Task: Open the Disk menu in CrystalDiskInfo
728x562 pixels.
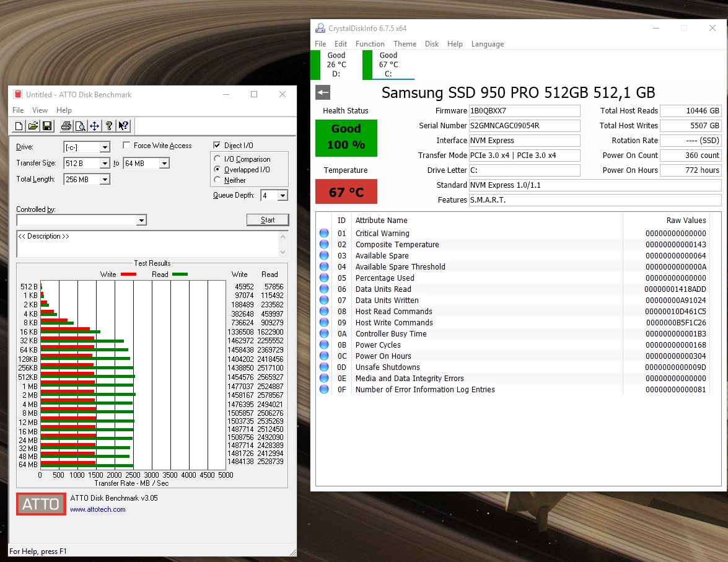Action: click(432, 43)
